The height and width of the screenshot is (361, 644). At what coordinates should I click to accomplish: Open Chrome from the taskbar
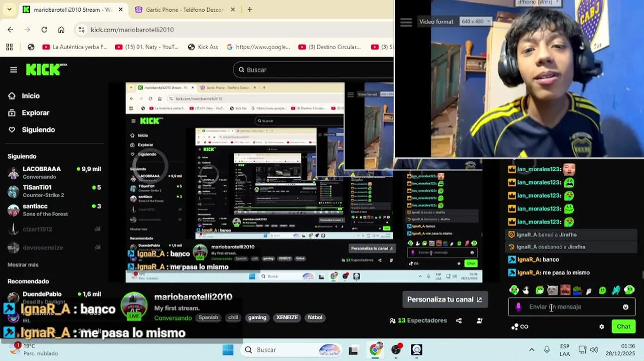[x=375, y=349]
